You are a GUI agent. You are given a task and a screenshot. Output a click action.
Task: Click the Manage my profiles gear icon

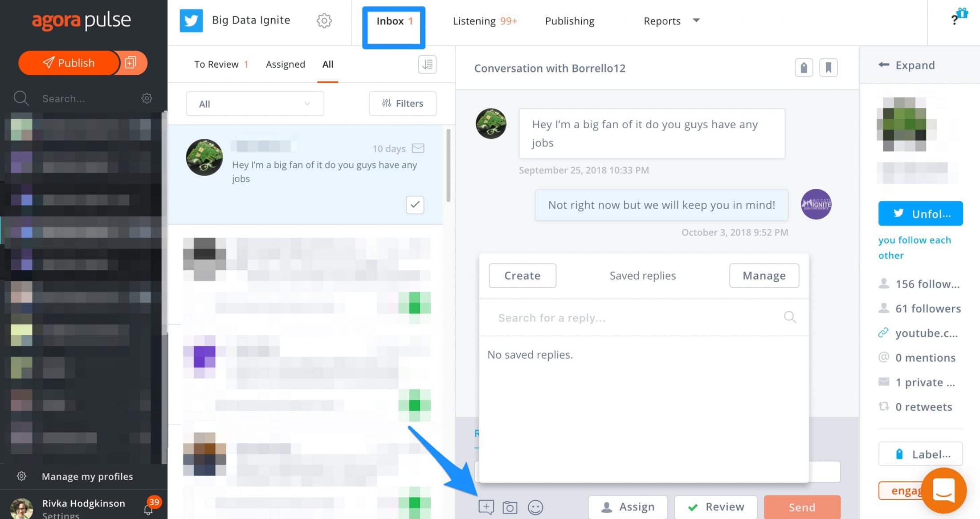[21, 476]
